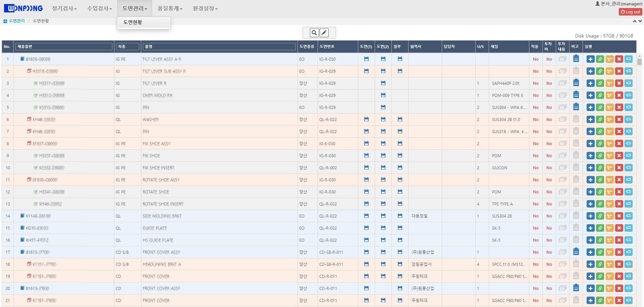644x307 pixels.
Task: Open 도면(1) save icon for row 8
Action: point(366,143)
